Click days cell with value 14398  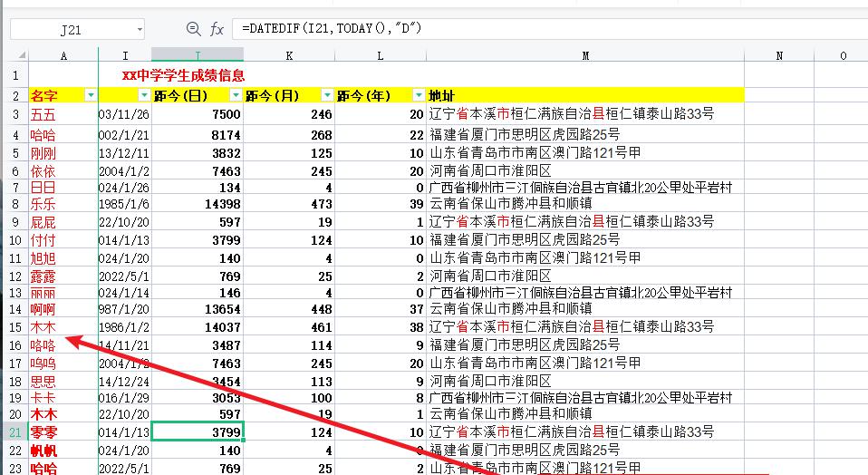(x=198, y=204)
